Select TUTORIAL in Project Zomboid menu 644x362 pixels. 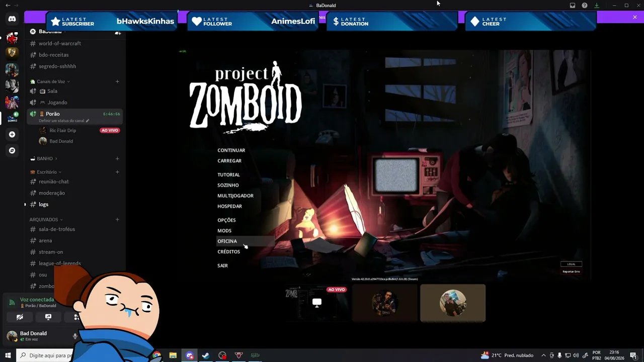tap(229, 175)
